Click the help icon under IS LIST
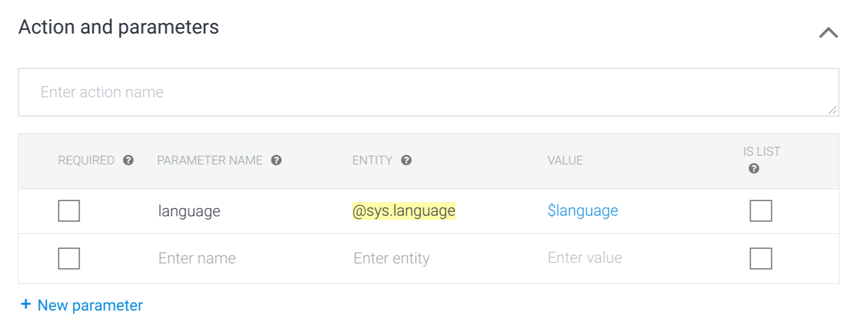 coord(754,169)
